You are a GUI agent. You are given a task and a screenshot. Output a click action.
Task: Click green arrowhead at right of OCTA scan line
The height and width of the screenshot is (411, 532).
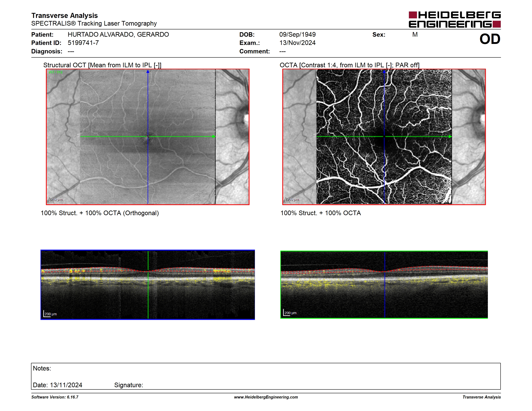point(450,137)
